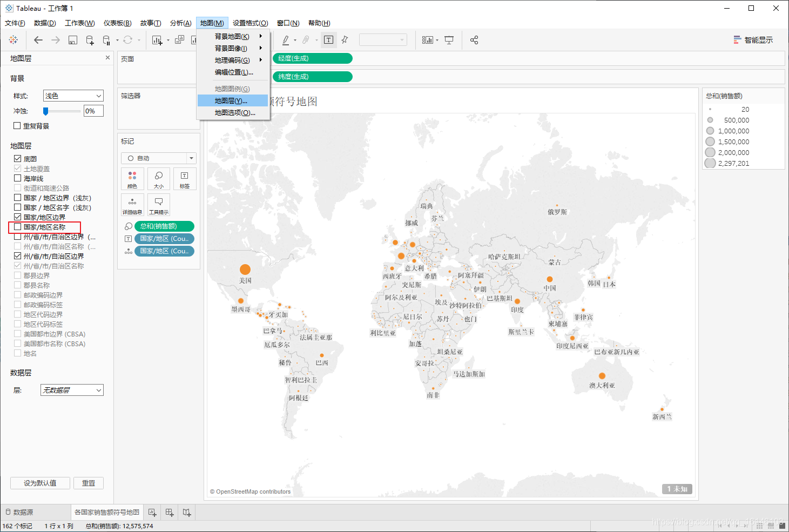Click the undo back arrow
Image resolution: width=789 pixels, height=532 pixels.
[38, 40]
